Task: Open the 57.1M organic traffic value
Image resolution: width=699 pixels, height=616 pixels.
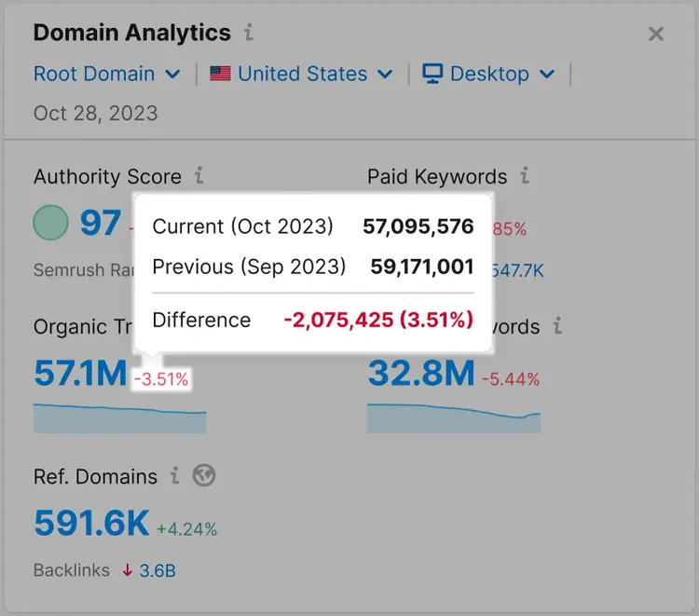Action: click(80, 373)
